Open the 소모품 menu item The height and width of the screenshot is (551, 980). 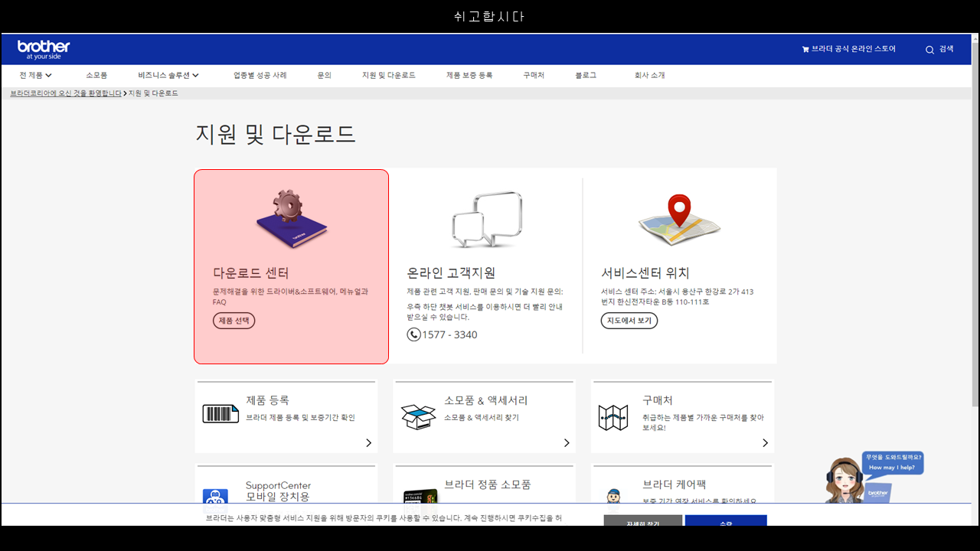[96, 75]
